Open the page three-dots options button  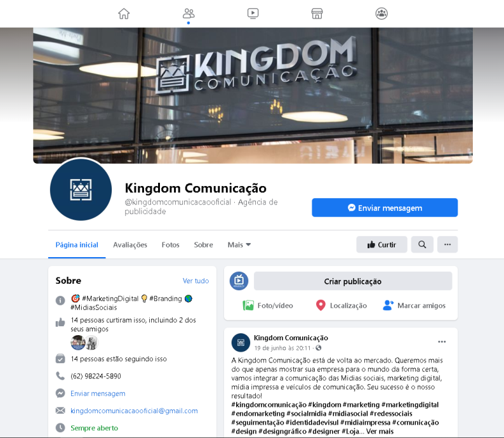[x=447, y=244]
